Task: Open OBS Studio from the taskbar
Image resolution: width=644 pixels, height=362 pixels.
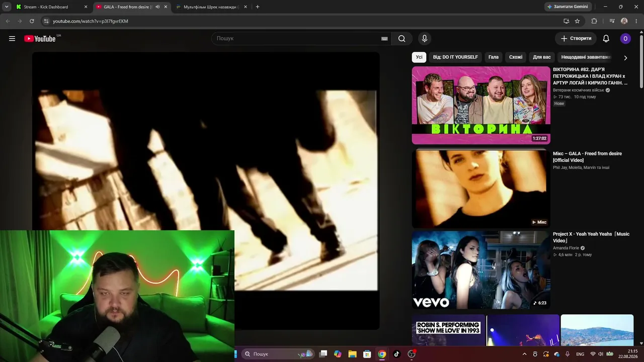Action: pyautogui.click(x=412, y=354)
